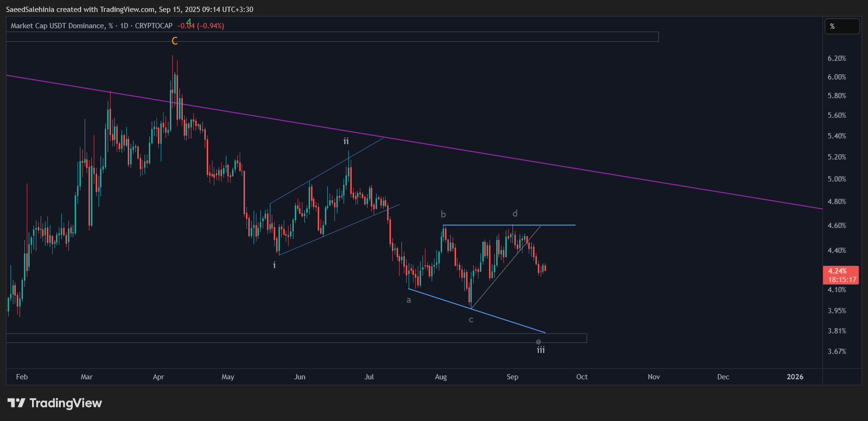This screenshot has height=421, width=868.
Task: Click the 5.00% price axis label
Action: pyautogui.click(x=837, y=179)
